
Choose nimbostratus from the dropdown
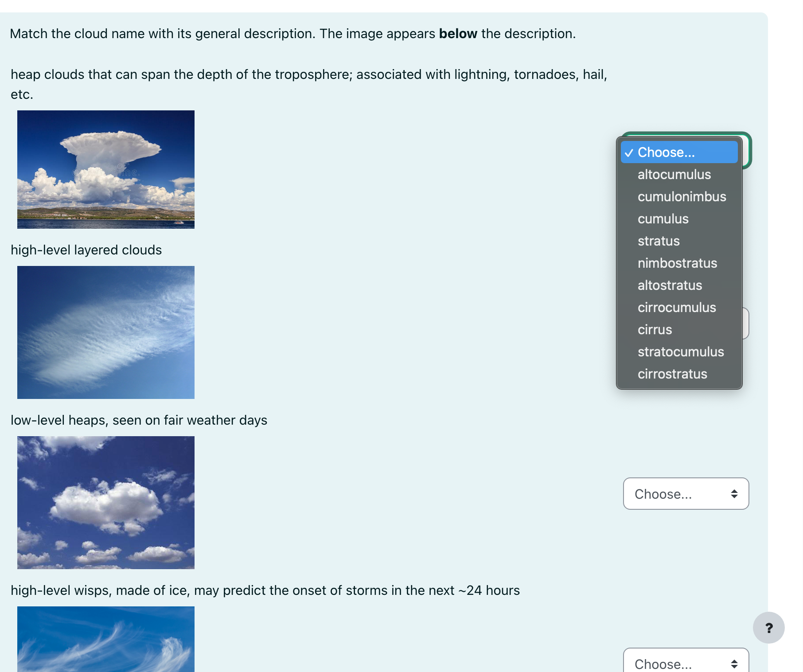(x=677, y=263)
